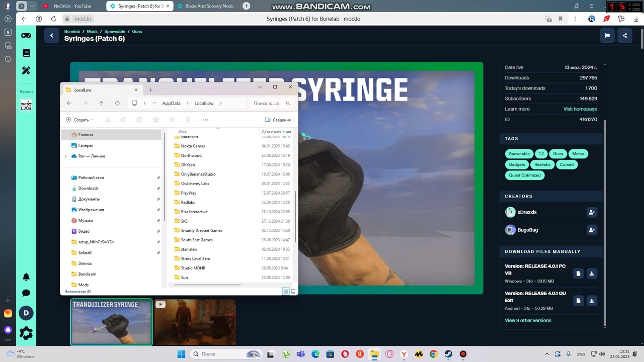The height and width of the screenshot is (362, 644).
Task: Open a new browser tab
Action: 246,6
